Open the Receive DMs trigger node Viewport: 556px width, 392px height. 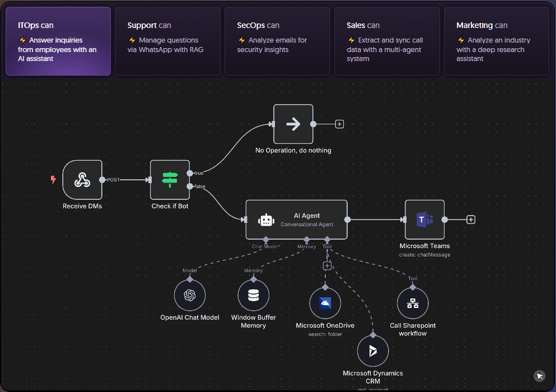tap(82, 180)
